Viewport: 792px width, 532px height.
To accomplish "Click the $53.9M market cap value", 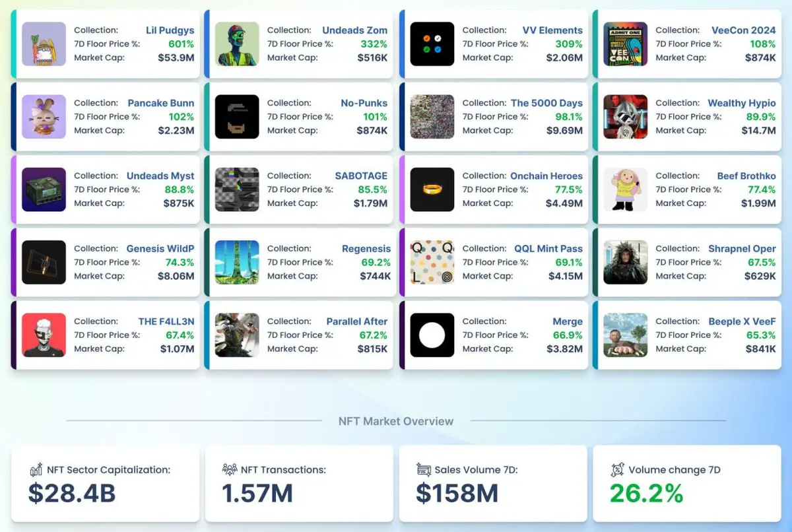I will pos(176,58).
